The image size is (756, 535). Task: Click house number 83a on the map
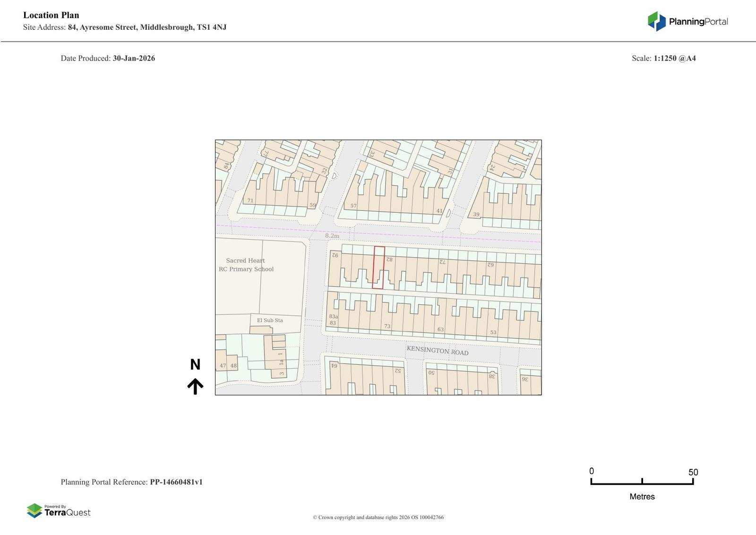[334, 317]
